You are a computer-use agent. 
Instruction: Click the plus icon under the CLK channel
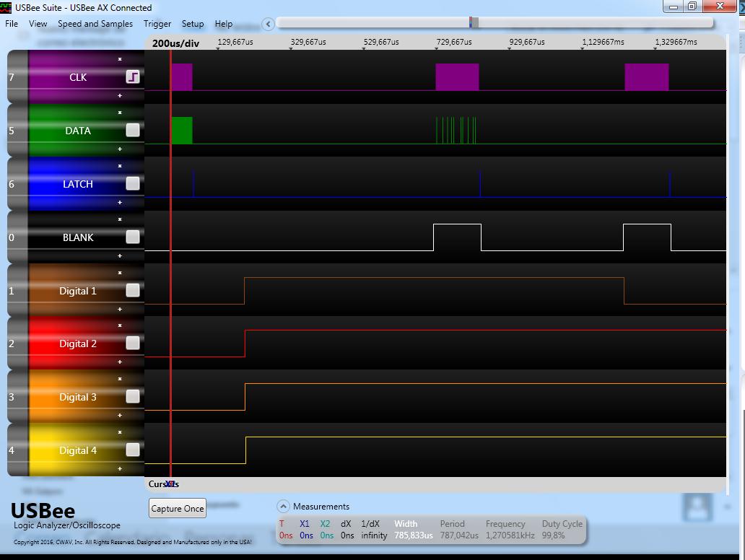(120, 95)
